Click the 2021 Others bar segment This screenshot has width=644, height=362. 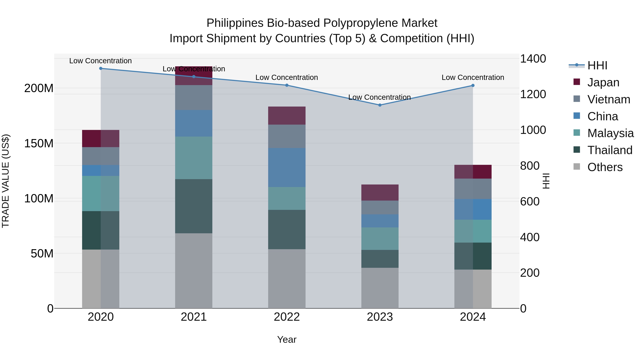(194, 271)
